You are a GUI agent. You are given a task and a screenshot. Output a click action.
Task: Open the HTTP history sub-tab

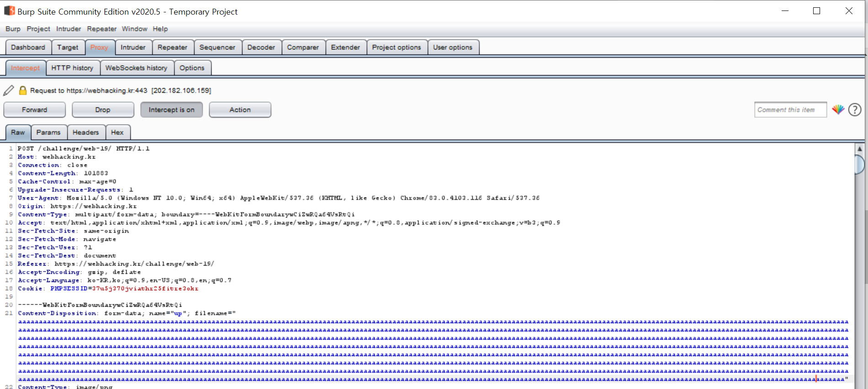pos(73,68)
